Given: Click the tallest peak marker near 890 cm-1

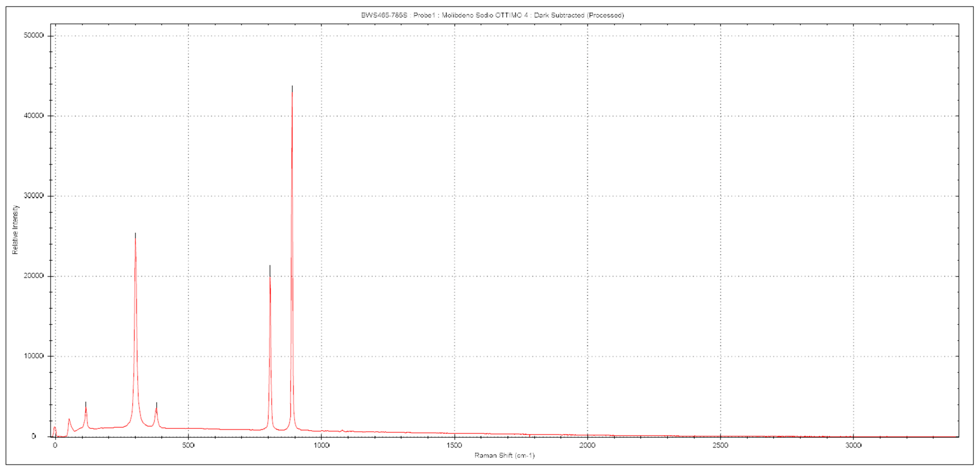Looking at the screenshot, I should tap(292, 88).
